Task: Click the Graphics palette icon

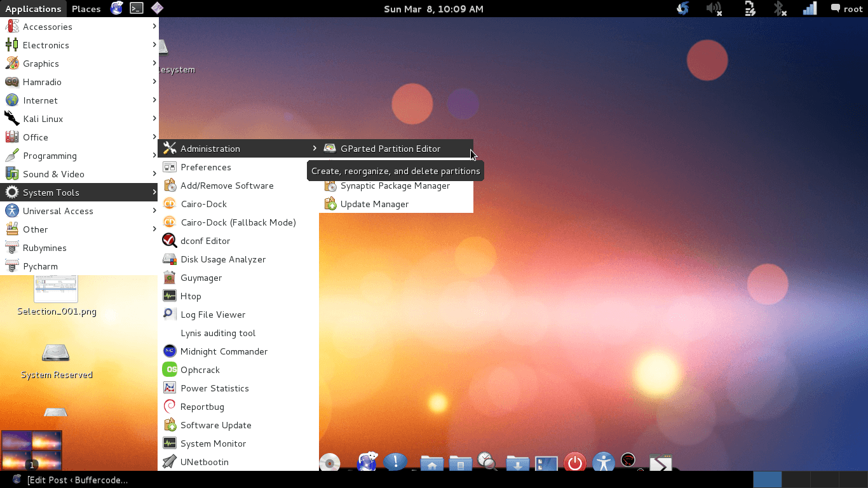Action: tap(12, 64)
